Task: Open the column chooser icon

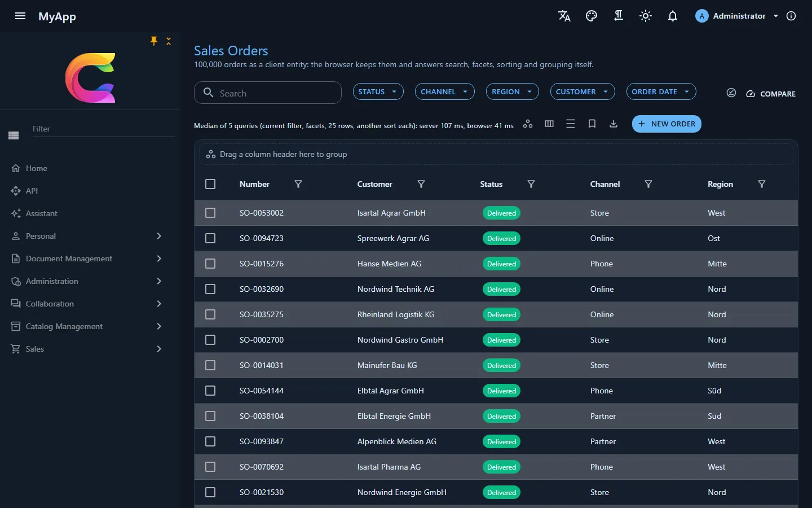Action: tap(549, 124)
